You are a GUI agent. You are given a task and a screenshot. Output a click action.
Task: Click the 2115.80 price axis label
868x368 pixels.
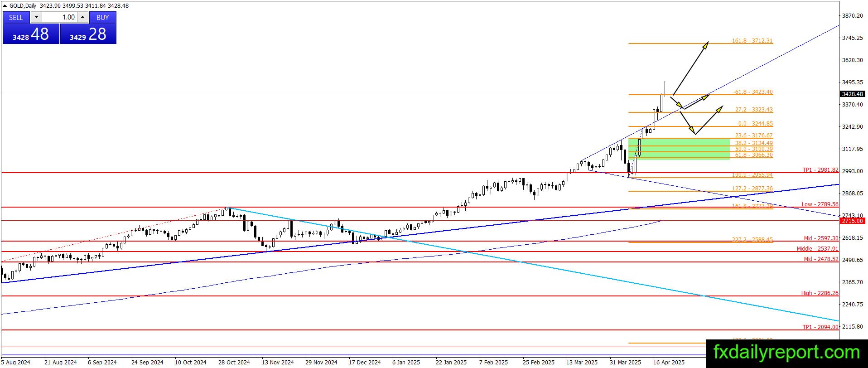tap(852, 327)
